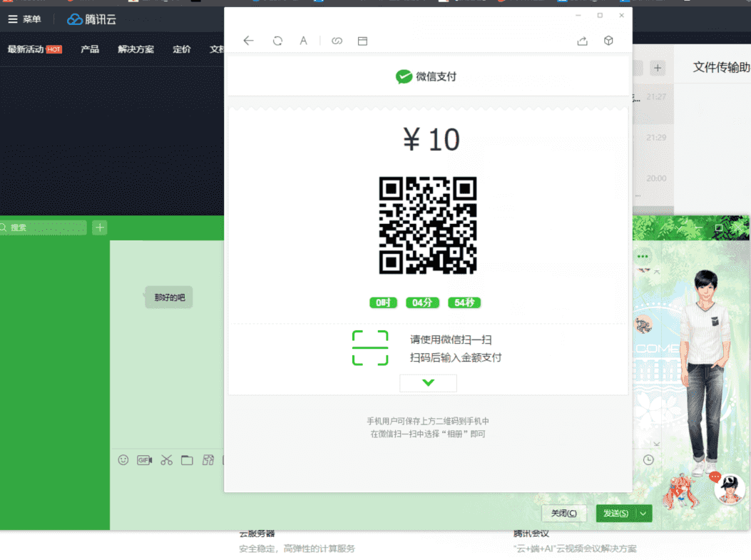751x560 pixels.
Task: Click the 腾讯会议 link at page bottom
Action: click(531, 533)
